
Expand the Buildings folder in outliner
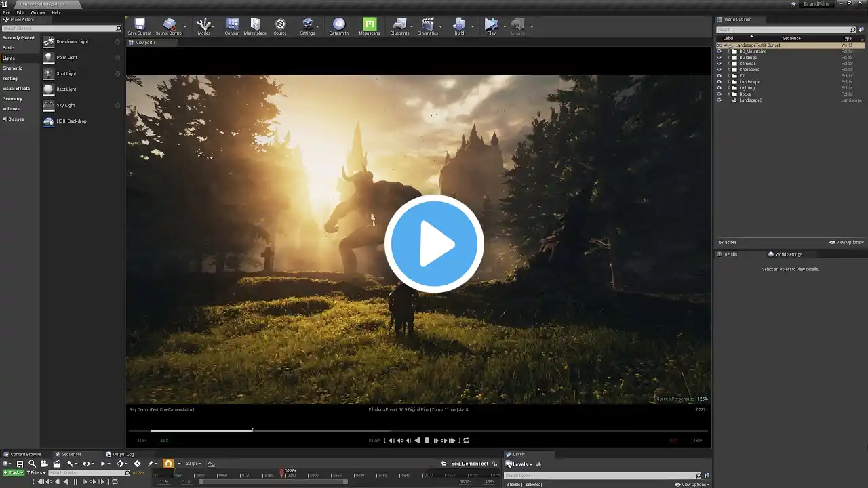tap(729, 58)
